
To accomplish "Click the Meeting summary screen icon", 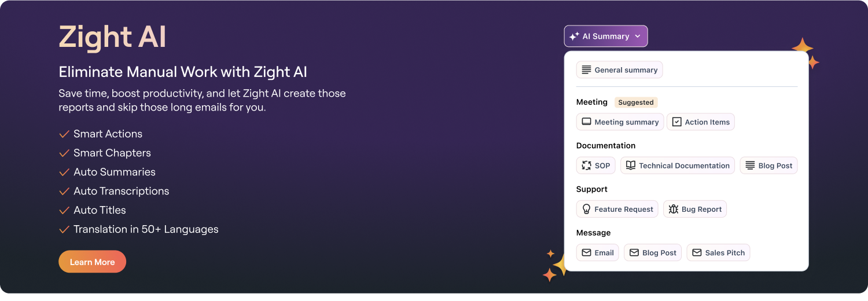I will (x=586, y=122).
